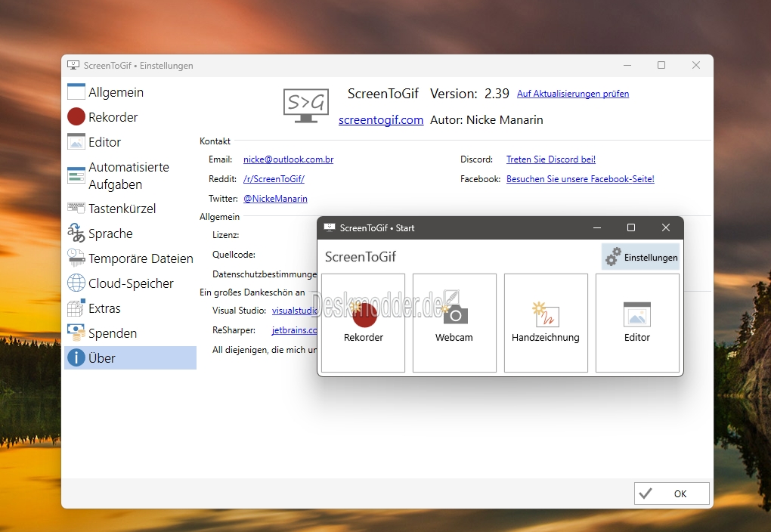771x532 pixels.
Task: Click the Sprache language icon
Action: tap(76, 233)
